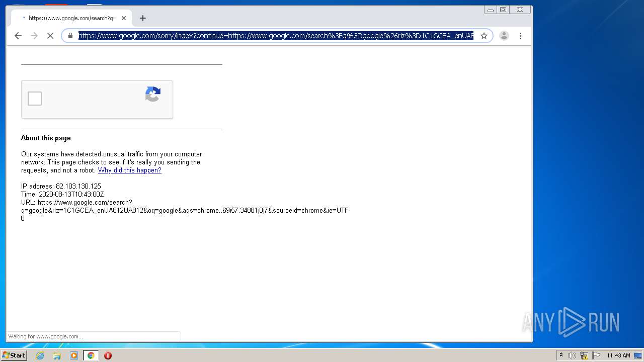Open the 'Why did this happen?' link

[x=130, y=170]
